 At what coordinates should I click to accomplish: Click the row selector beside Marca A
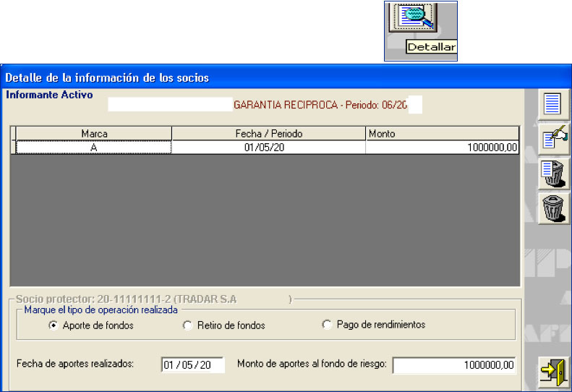(13, 148)
